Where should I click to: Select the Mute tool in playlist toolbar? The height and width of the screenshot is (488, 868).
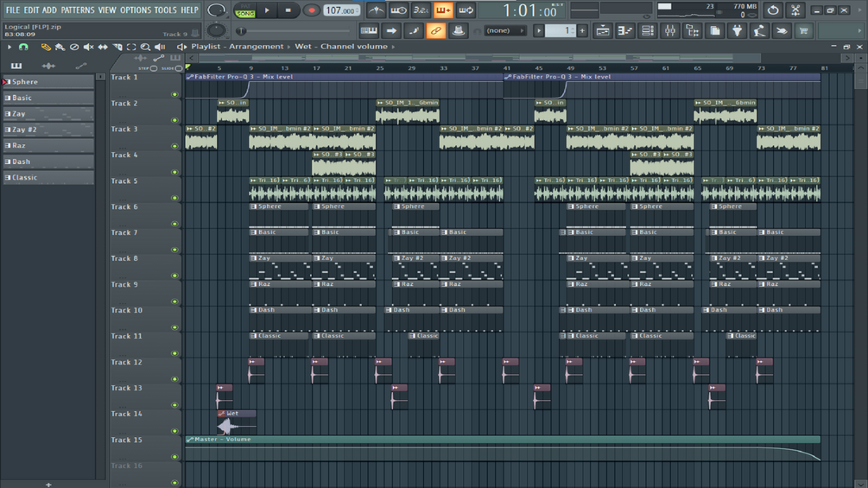(x=89, y=47)
